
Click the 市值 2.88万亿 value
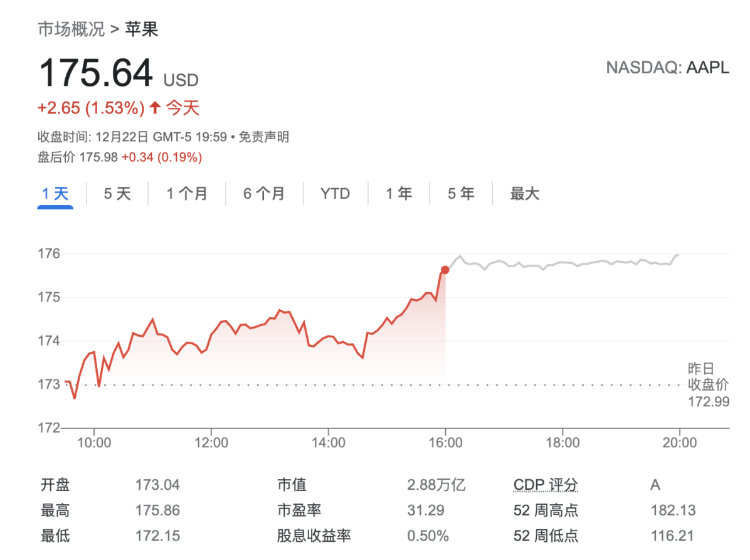pos(436,485)
